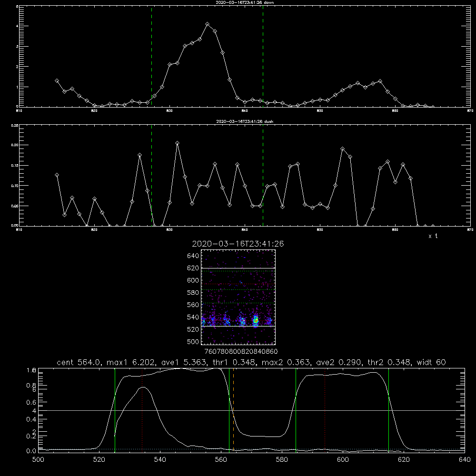The height and width of the screenshot is (476, 476).
Task: Click the brightest green-yellow spot in the color image
Action: (x=256, y=320)
